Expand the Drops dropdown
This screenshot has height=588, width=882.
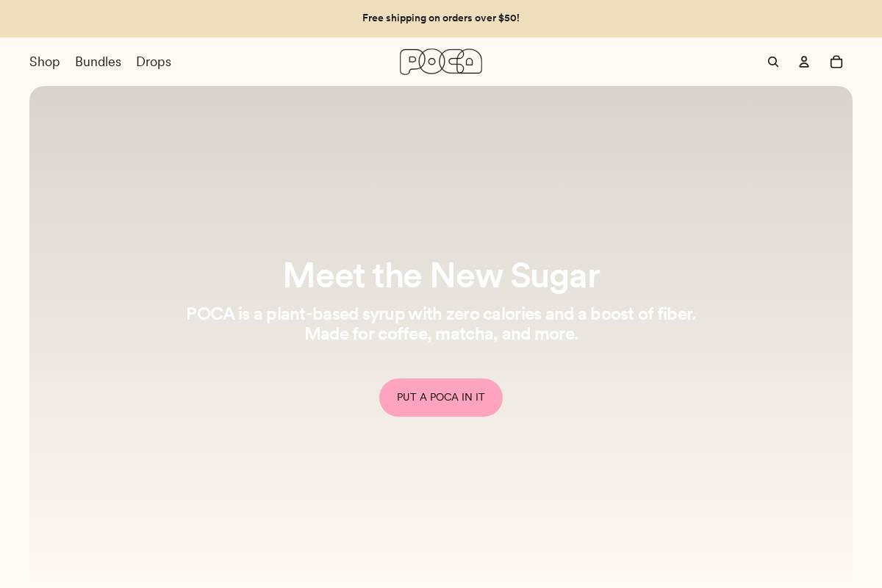click(x=154, y=62)
